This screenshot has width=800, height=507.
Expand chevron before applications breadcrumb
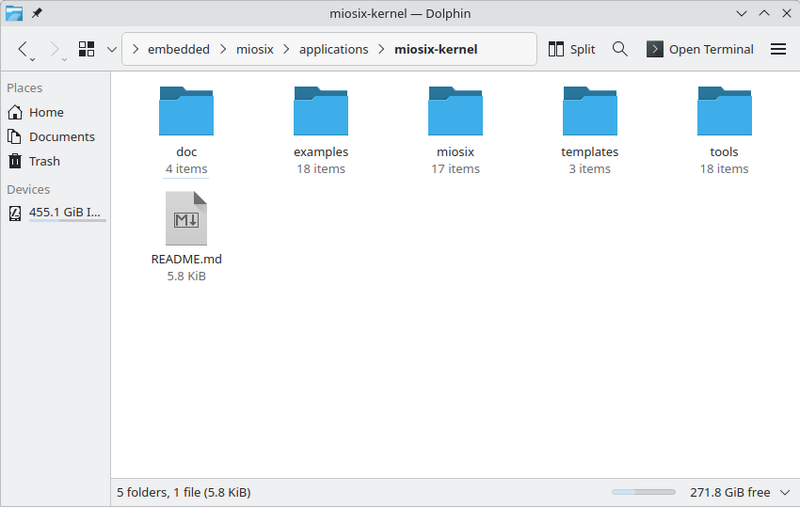pos(286,49)
